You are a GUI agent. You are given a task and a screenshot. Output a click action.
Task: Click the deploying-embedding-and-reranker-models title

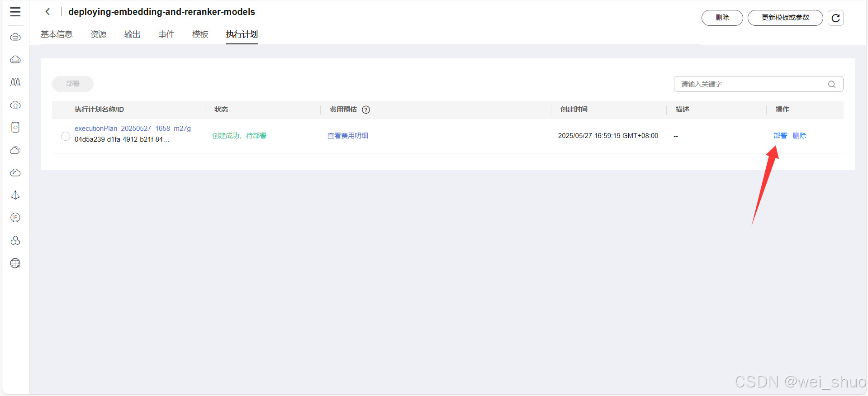(161, 12)
